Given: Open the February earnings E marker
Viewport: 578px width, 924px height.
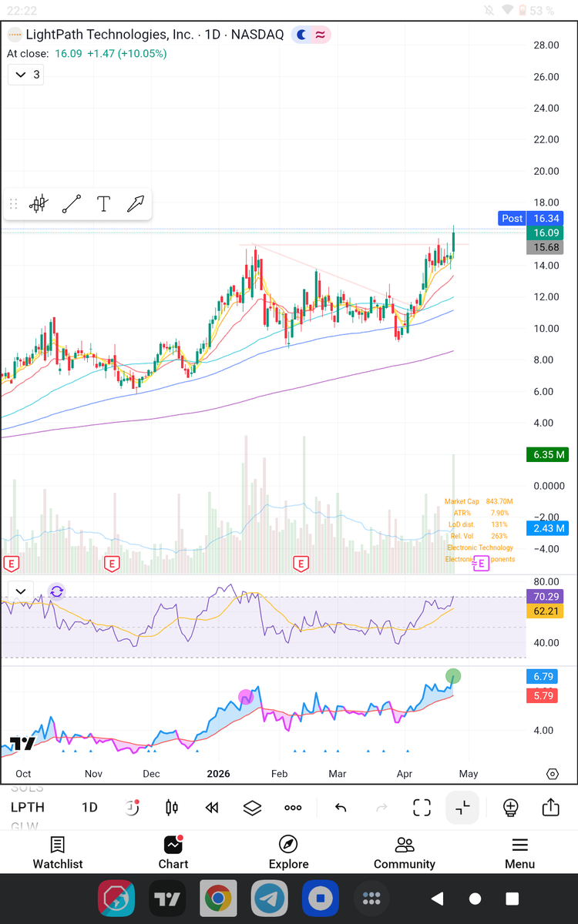Looking at the screenshot, I should [301, 564].
